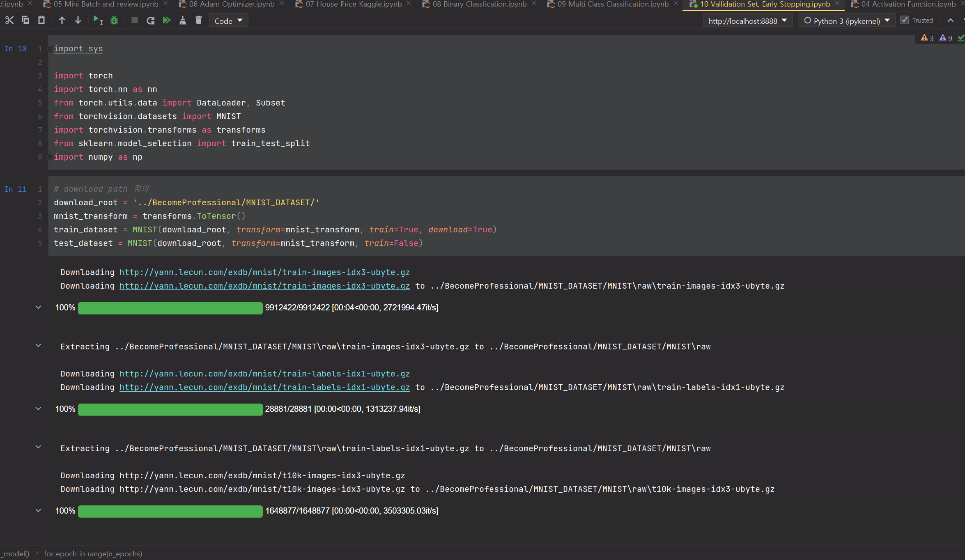Screen dimensions: 965x560
Task: Toggle the Trusted notebook checkbox
Action: pos(905,20)
